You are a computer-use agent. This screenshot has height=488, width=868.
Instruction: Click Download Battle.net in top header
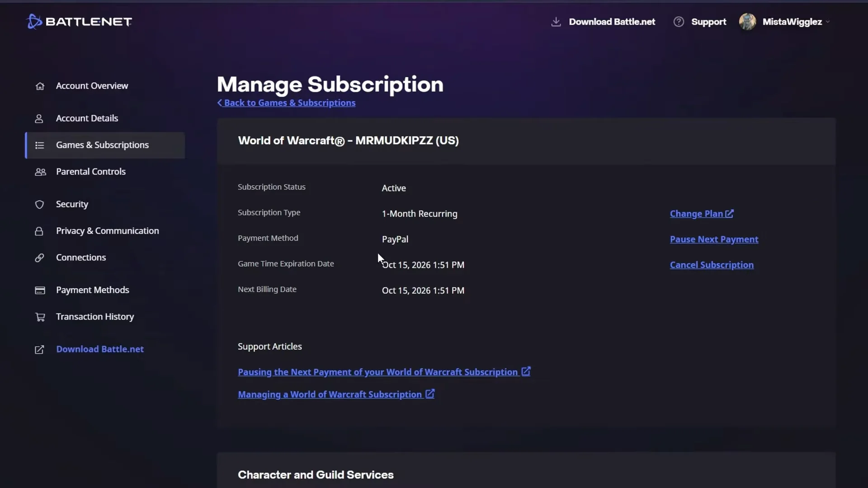tap(612, 22)
